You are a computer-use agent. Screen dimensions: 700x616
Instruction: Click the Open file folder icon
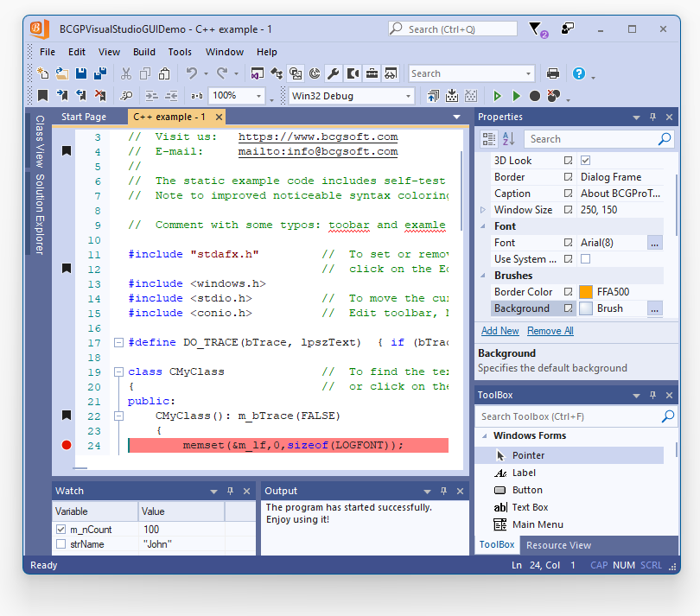point(62,73)
